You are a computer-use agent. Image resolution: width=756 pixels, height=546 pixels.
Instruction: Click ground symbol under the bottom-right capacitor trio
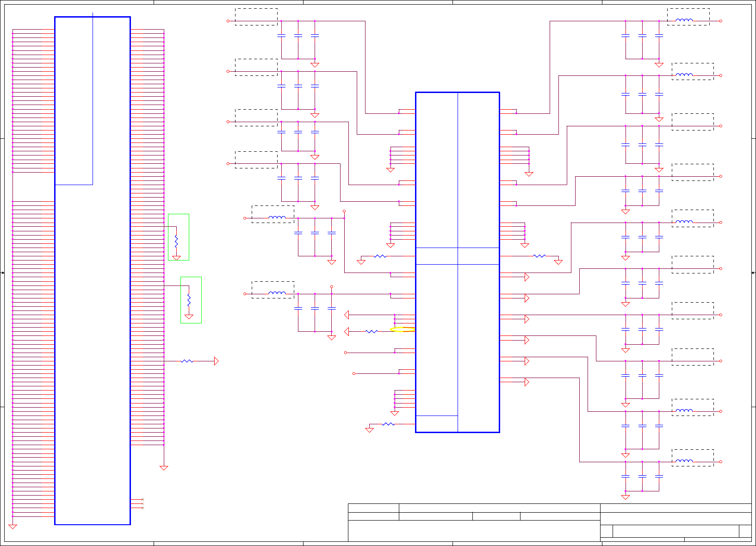point(626,497)
